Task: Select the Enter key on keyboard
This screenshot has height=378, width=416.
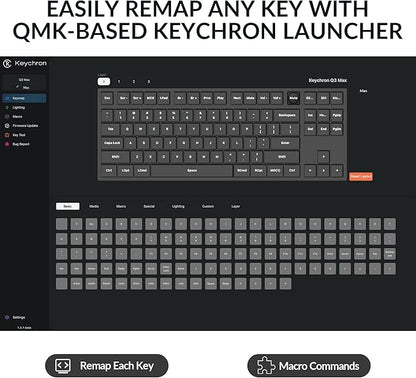Action: click(x=285, y=143)
